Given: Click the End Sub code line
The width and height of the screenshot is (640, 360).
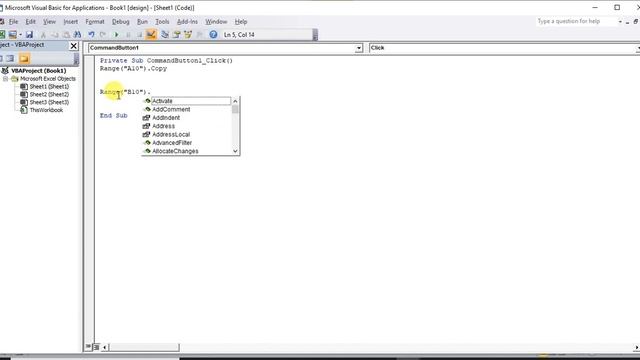Looking at the screenshot, I should pos(113,116).
